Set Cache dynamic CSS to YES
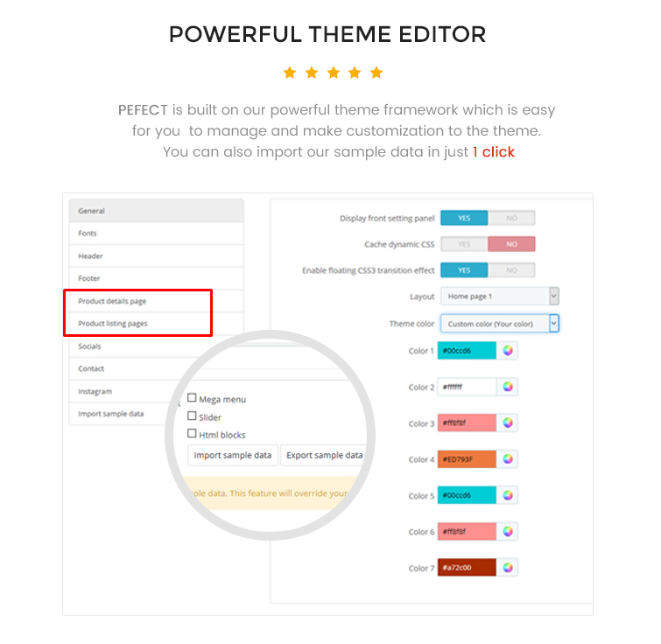Image resolution: width=661 pixels, height=644 pixels. [x=464, y=244]
